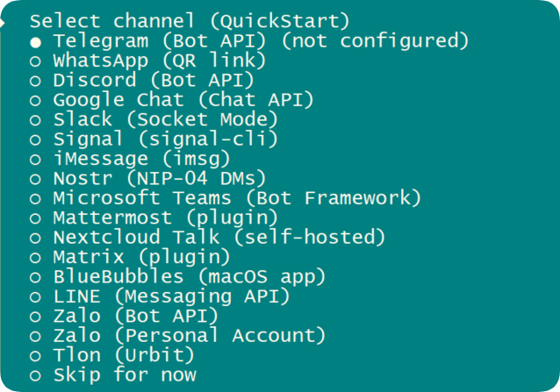
Task: Choose the Slack (Socket Mode) radio button
Action: 36,120
